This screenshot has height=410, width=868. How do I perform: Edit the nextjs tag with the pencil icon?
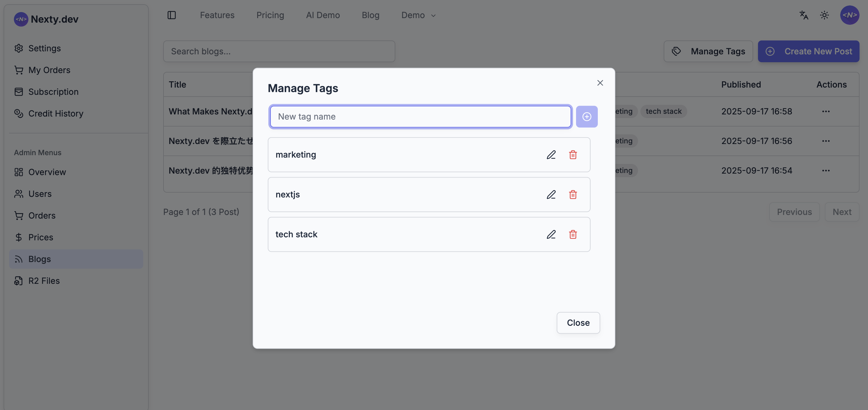[551, 194]
